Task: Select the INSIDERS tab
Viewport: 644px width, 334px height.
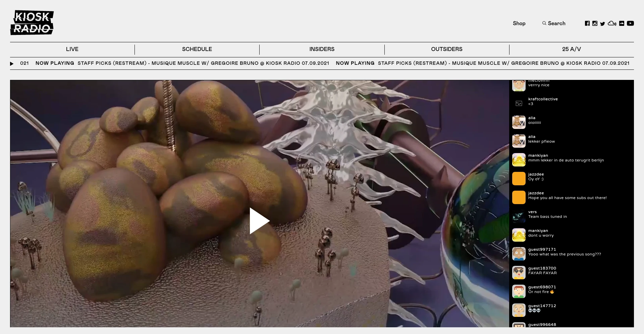Action: [322, 49]
